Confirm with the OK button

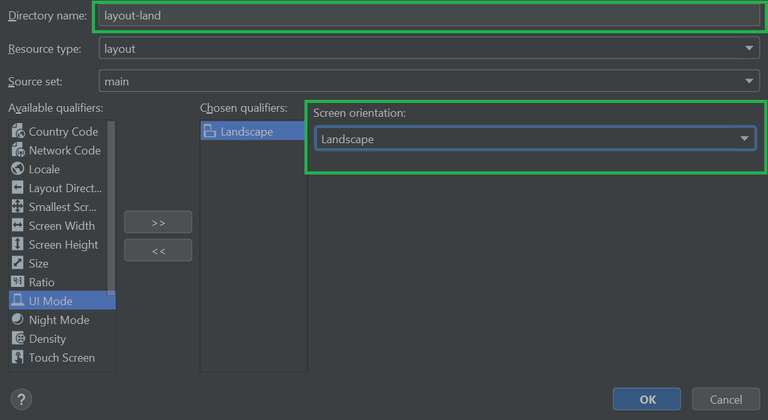(x=647, y=399)
